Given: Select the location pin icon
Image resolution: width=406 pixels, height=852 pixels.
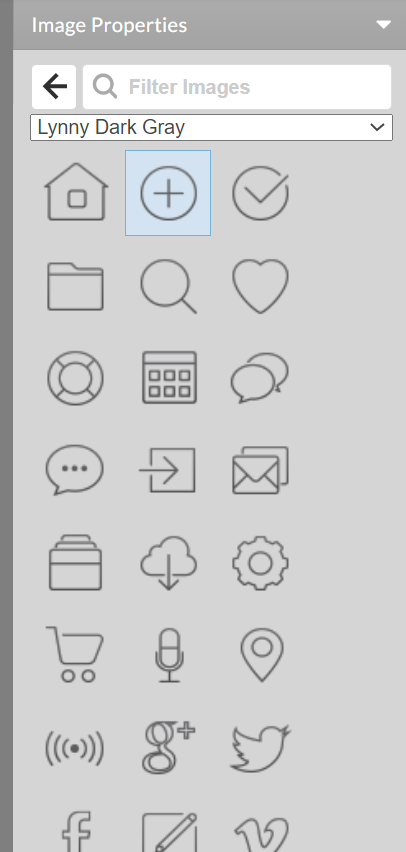Looking at the screenshot, I should 262,655.
